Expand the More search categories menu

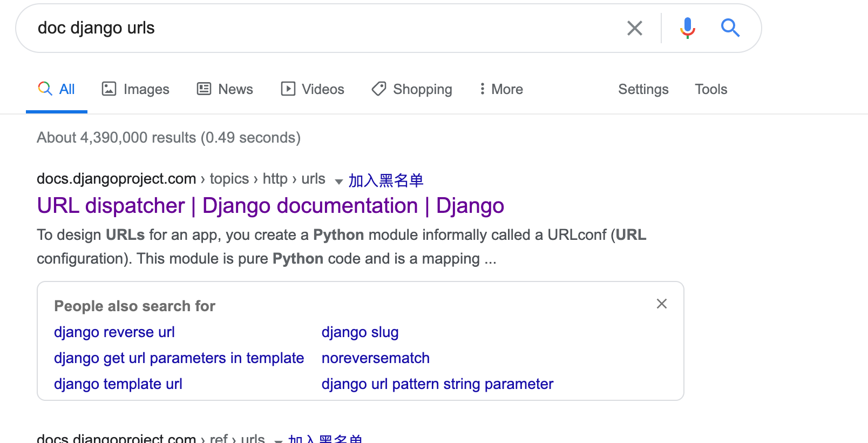[501, 89]
